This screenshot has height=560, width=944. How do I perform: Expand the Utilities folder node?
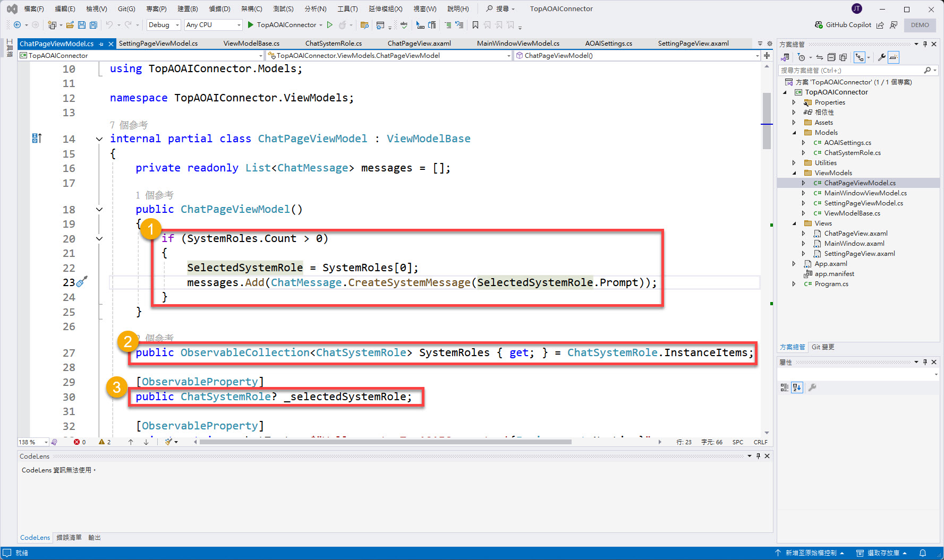tap(794, 163)
